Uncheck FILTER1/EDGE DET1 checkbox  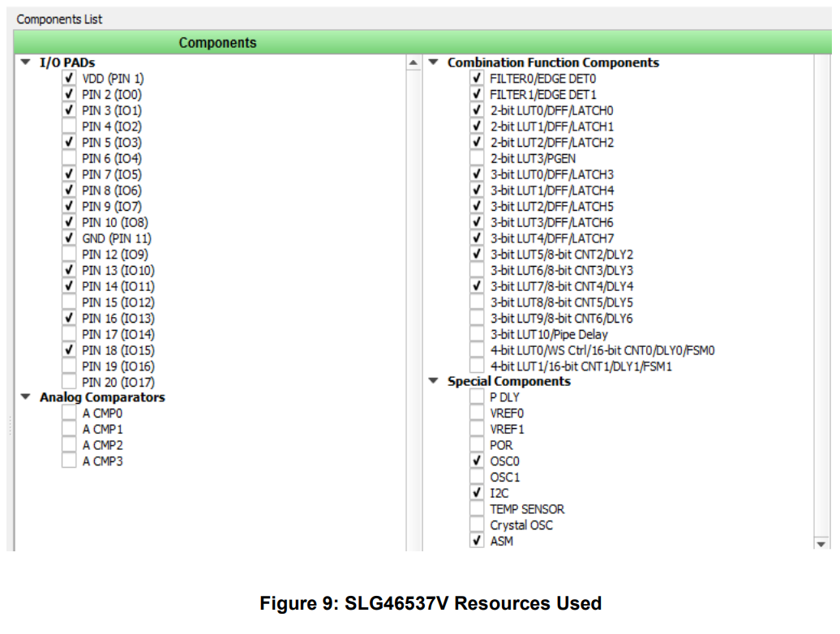477,94
